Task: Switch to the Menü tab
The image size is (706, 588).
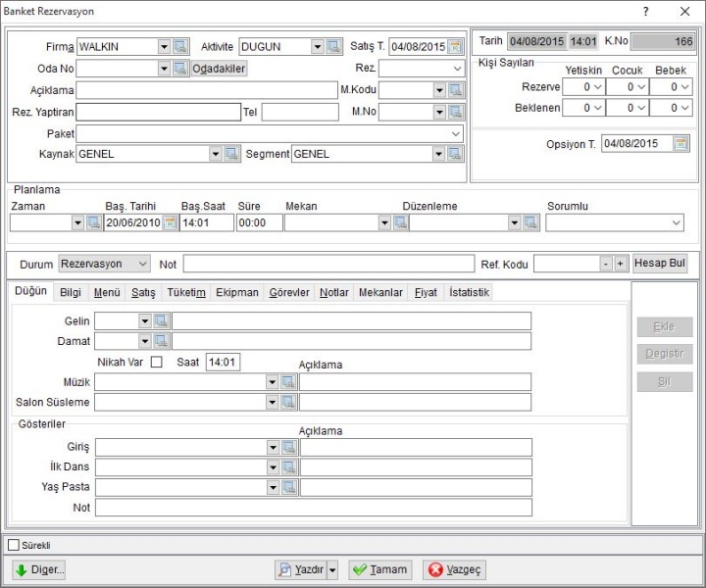Action: tap(107, 292)
